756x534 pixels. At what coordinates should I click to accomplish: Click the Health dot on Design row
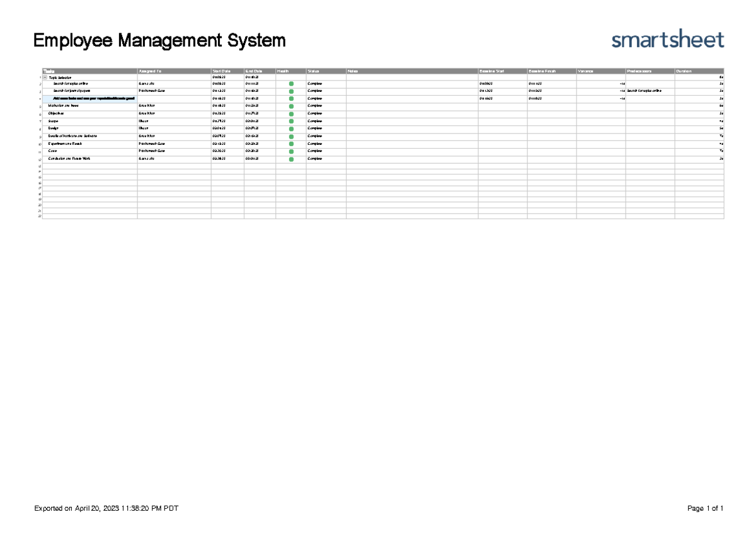coord(290,128)
